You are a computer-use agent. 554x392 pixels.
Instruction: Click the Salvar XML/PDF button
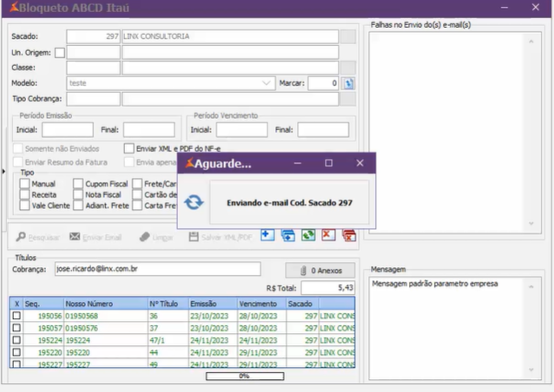tap(221, 237)
